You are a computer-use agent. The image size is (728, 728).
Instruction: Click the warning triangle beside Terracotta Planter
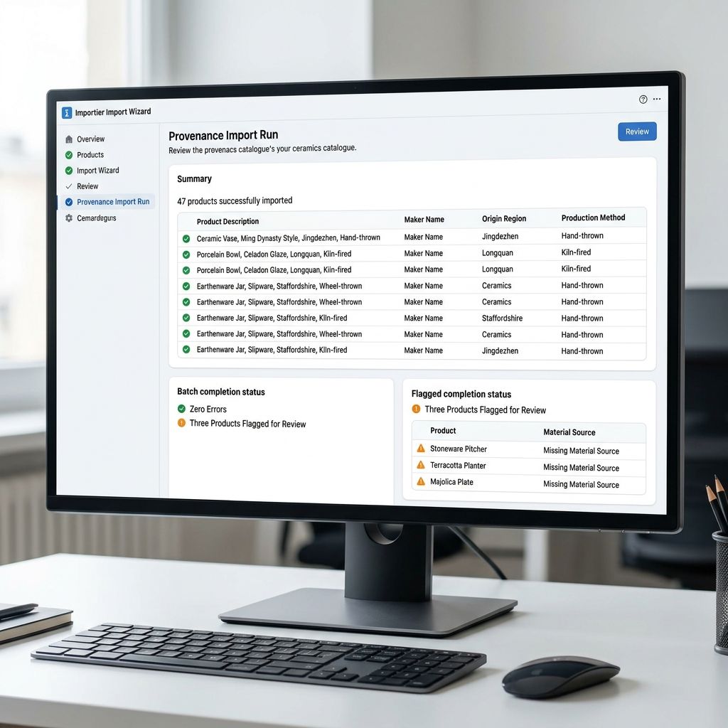(x=421, y=465)
